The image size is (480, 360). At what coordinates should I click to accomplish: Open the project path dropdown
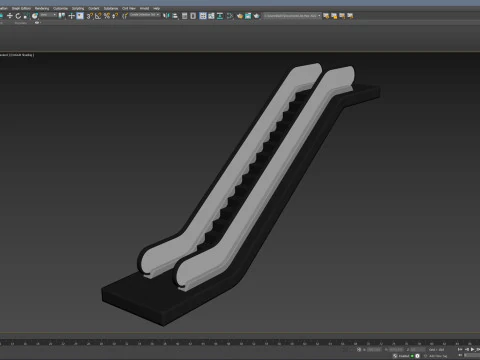(292, 16)
